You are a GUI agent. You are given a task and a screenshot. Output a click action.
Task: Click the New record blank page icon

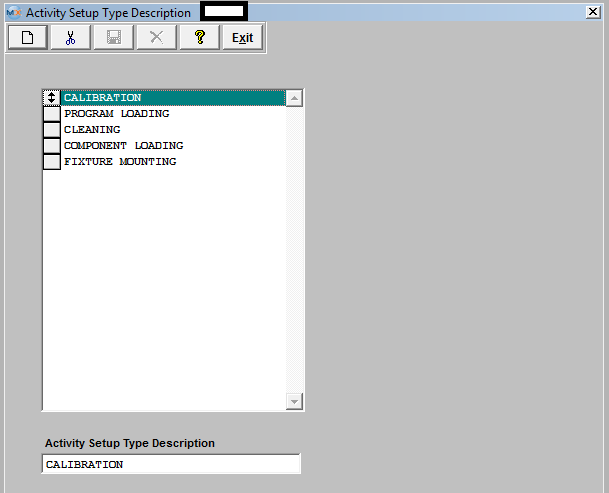click(x=28, y=38)
